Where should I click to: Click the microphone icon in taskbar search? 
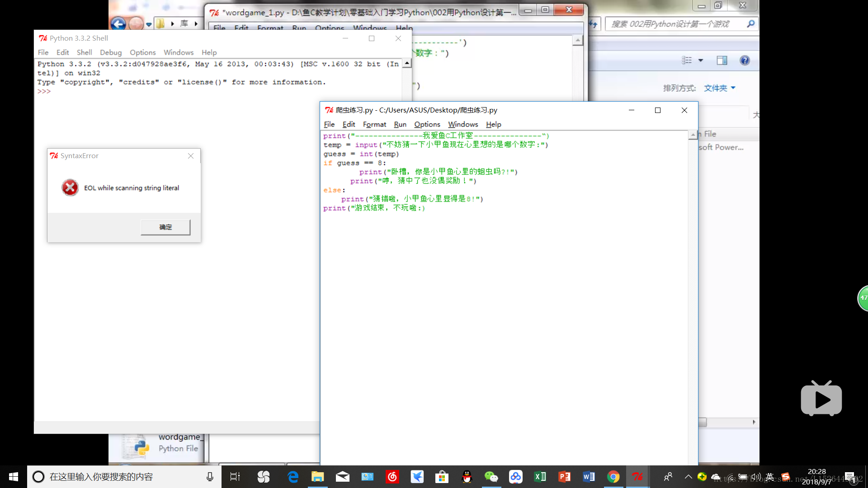click(x=210, y=477)
